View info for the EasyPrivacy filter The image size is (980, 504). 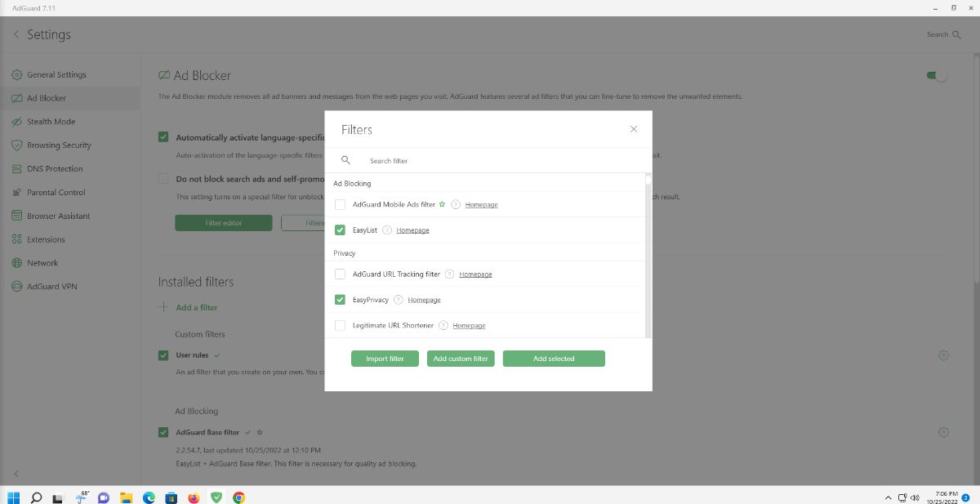click(397, 299)
